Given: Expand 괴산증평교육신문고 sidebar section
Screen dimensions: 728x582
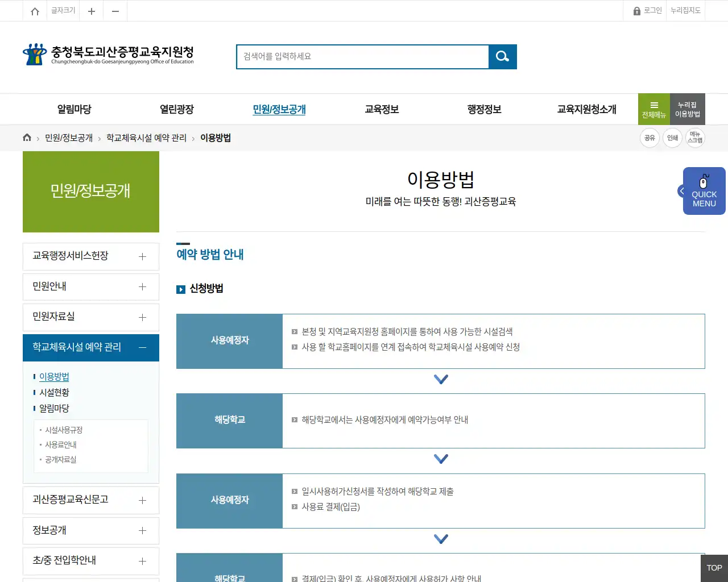Looking at the screenshot, I should click(91, 500).
